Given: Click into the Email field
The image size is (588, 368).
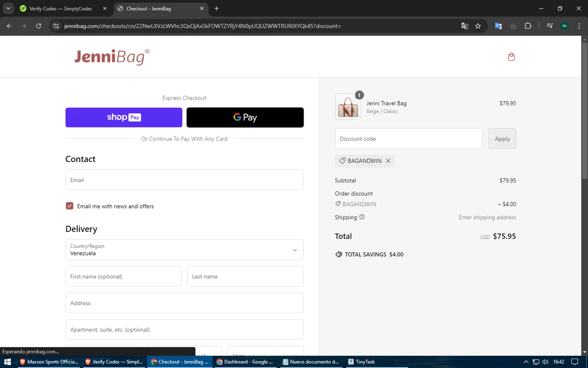Looking at the screenshot, I should [184, 180].
